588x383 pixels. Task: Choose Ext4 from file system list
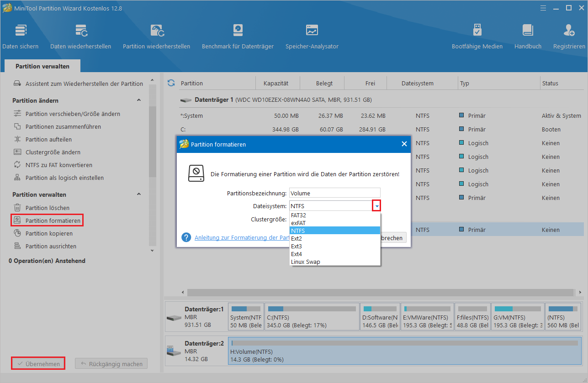pyautogui.click(x=335, y=254)
